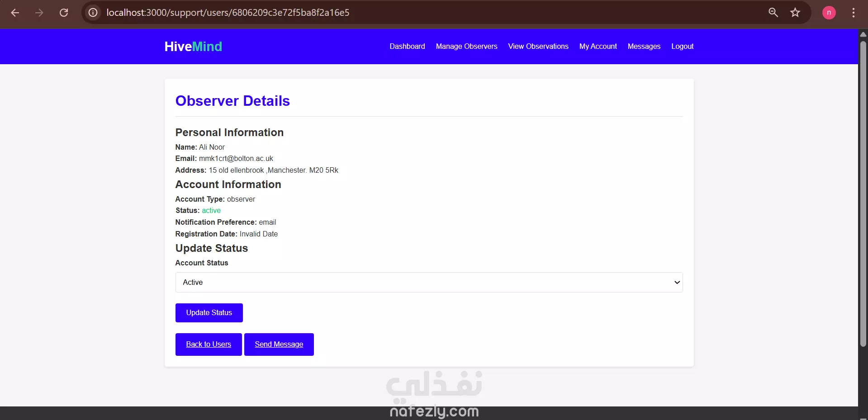The image size is (868, 420).
Task: Bookmark this page with the star icon
Action: 795,13
